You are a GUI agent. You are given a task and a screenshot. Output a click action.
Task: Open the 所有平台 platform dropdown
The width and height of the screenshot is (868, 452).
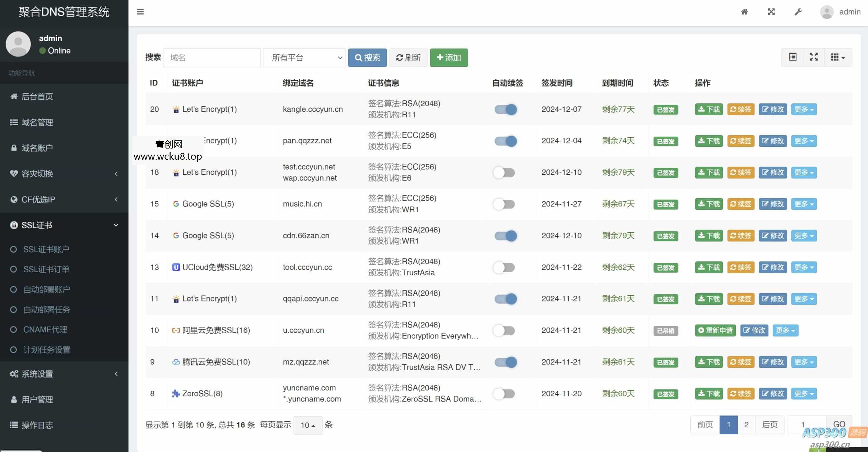[x=304, y=57]
